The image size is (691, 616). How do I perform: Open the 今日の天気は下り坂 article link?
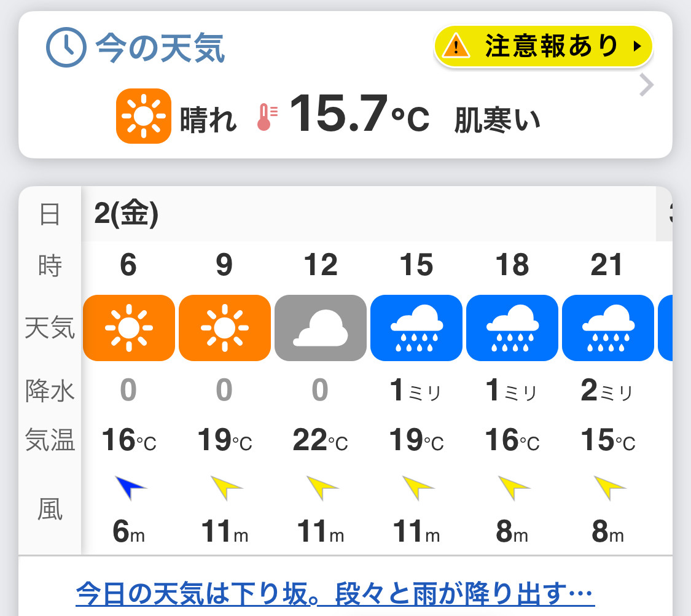335,593
